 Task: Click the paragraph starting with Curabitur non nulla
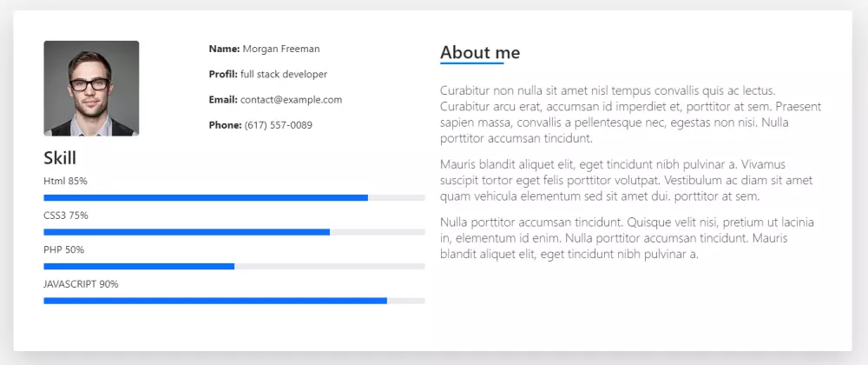pyautogui.click(x=630, y=114)
